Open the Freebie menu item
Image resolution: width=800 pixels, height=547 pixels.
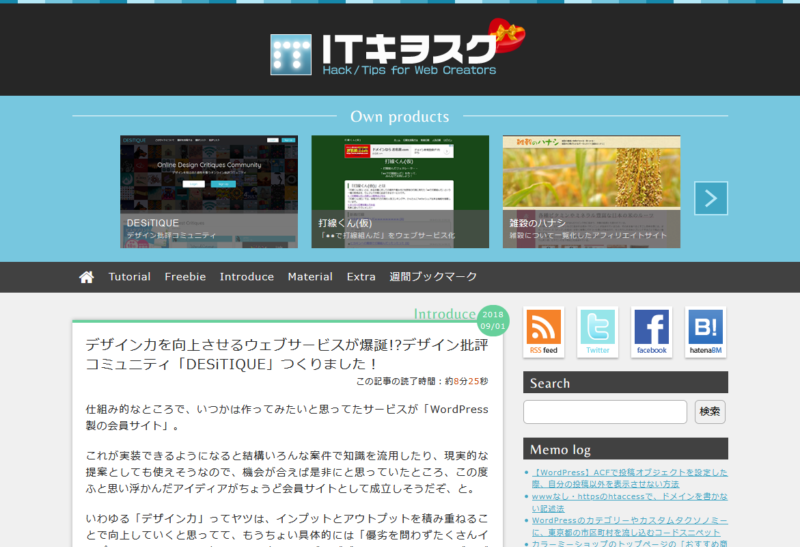[185, 277]
